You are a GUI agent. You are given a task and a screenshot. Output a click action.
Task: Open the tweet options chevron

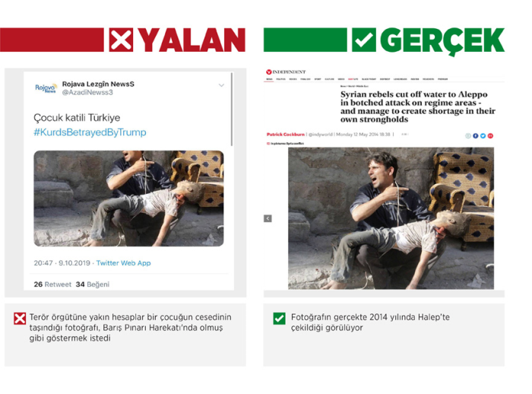click(221, 85)
